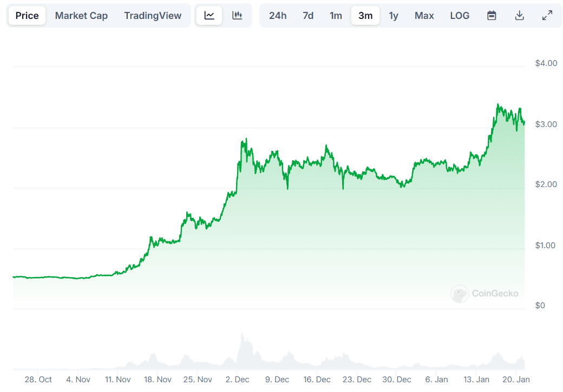Switch to the Market Cap tab
This screenshot has width=563, height=392.
pyautogui.click(x=81, y=16)
